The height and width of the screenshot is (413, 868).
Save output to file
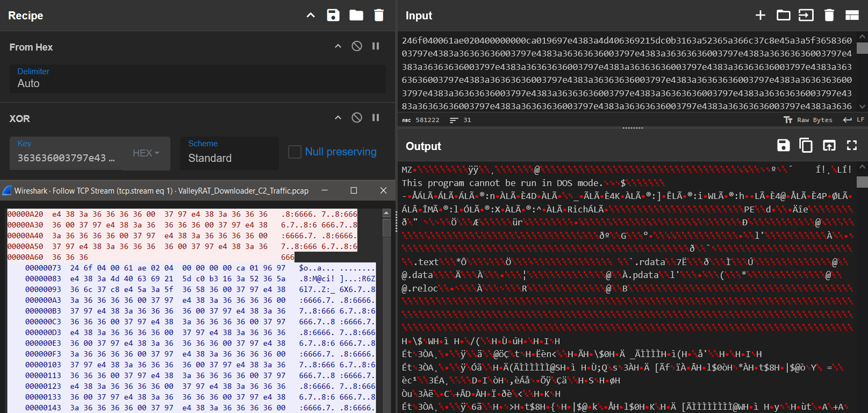pyautogui.click(x=784, y=145)
